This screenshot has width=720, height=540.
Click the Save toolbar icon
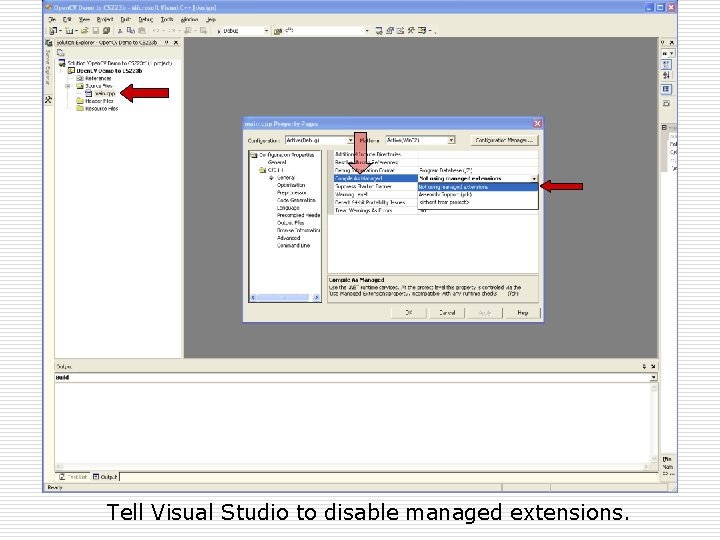pos(96,31)
